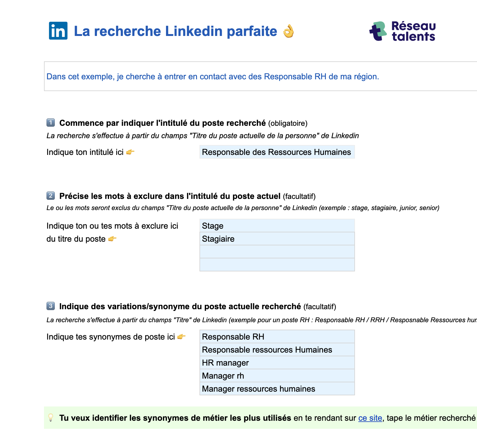The image size is (477, 448).
Task: Select the 'Responsable des Ressources Humaines' field
Action: [277, 152]
